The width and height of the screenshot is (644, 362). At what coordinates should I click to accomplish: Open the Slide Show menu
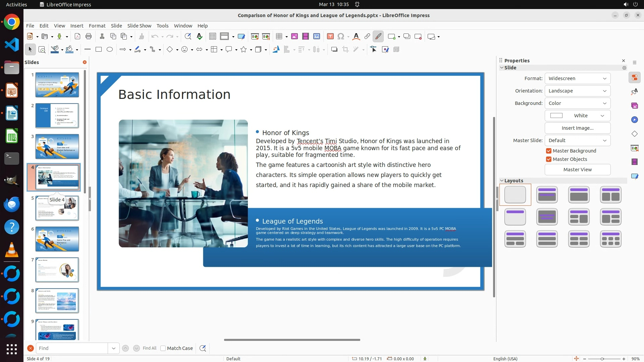(x=139, y=26)
